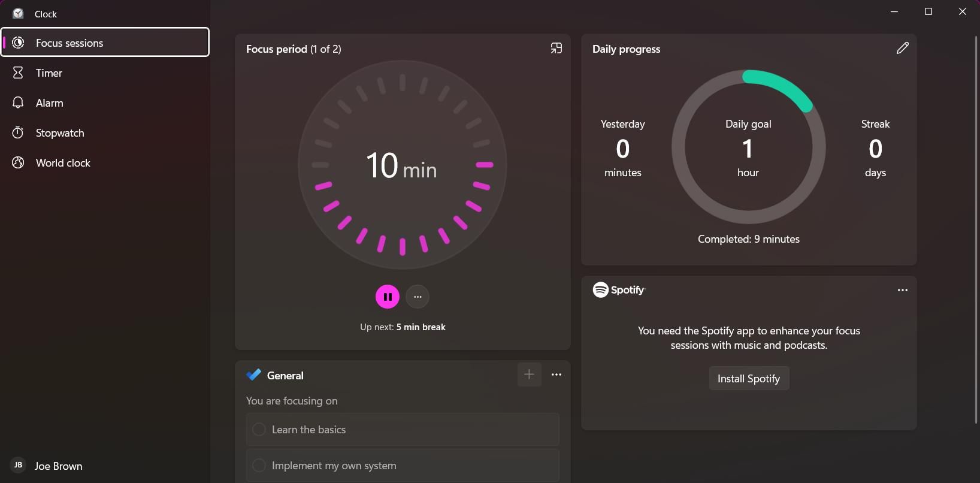Viewport: 980px width, 483px height.
Task: Go to the Alarm section
Action: (49, 103)
